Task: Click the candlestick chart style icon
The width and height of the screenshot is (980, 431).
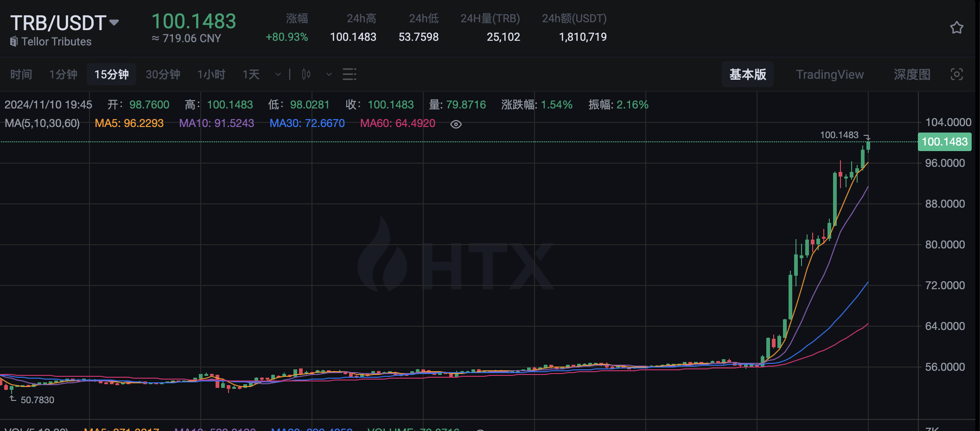Action: click(x=306, y=74)
